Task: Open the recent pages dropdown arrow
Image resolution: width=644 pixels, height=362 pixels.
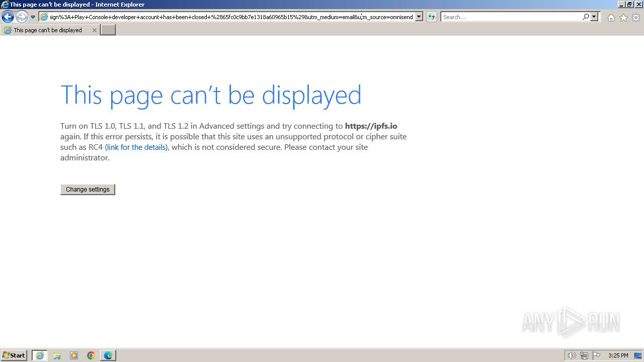Action: [x=33, y=17]
